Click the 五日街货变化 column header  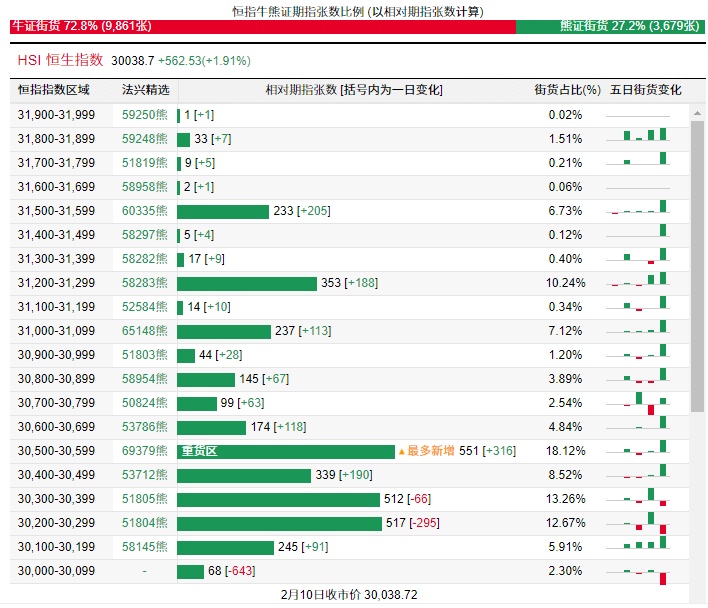click(645, 90)
